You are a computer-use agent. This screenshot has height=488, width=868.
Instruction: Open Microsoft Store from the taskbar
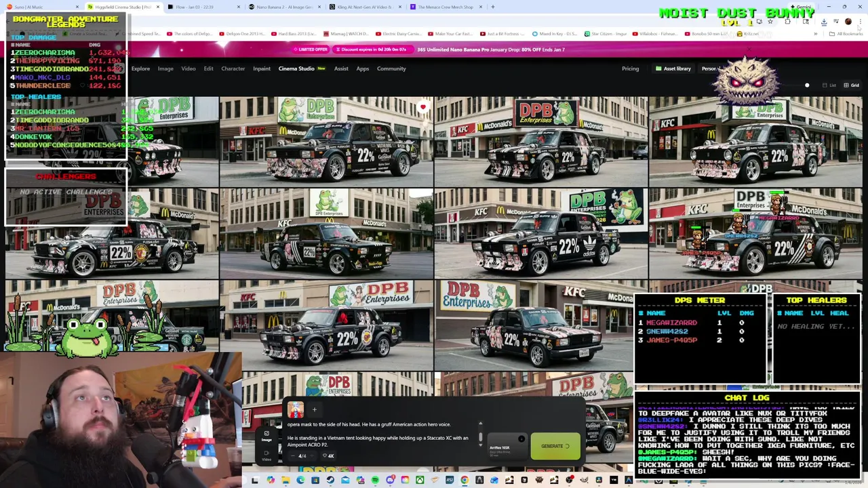pos(315,480)
